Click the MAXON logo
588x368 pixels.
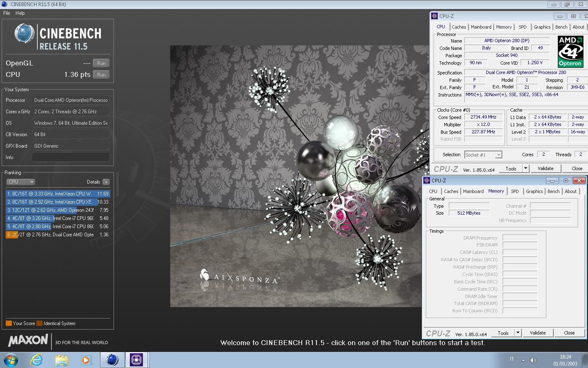coord(28,340)
